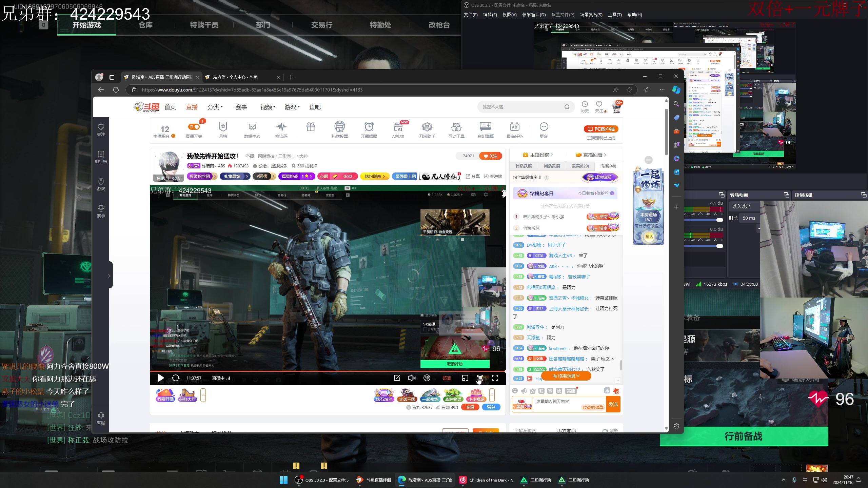Open 斗鱼直播伴侣 on taskbar
The height and width of the screenshot is (488, 868).
pos(374,480)
